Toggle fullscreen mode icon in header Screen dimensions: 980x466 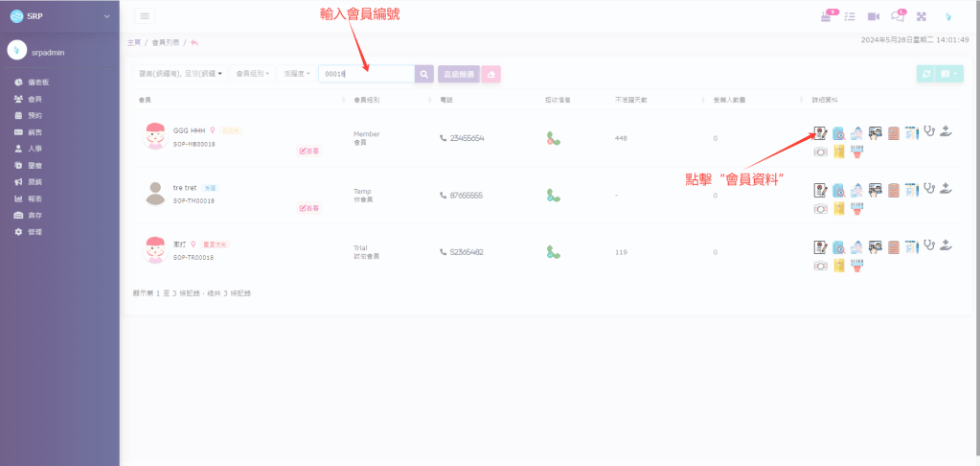tap(922, 16)
